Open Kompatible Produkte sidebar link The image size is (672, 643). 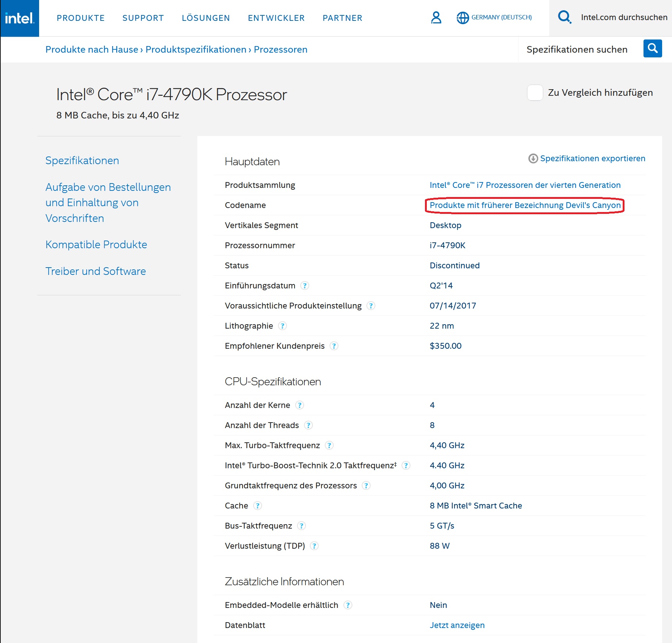96,245
